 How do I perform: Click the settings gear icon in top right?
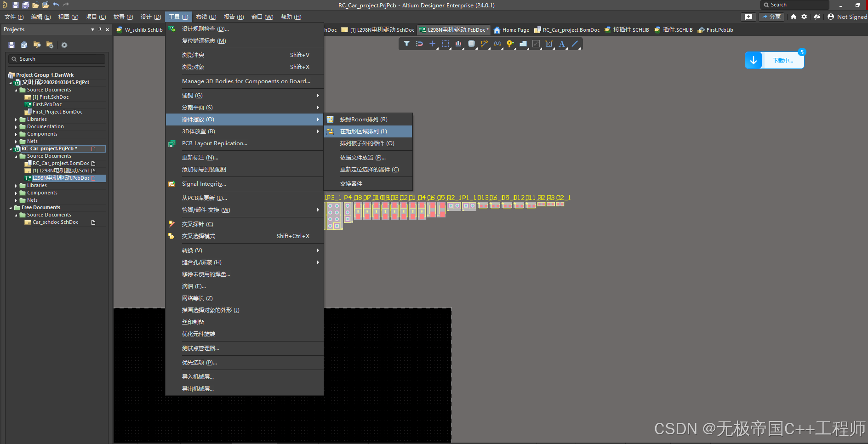(804, 17)
